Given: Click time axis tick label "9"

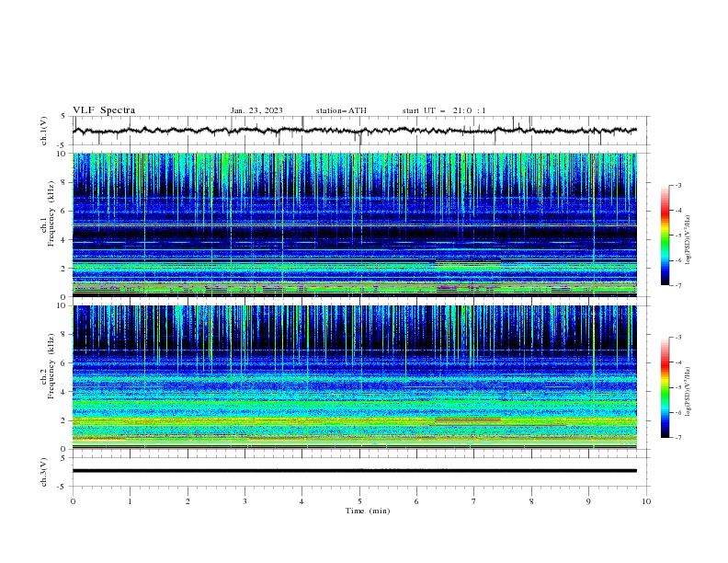Looking at the screenshot, I should pos(588,501).
